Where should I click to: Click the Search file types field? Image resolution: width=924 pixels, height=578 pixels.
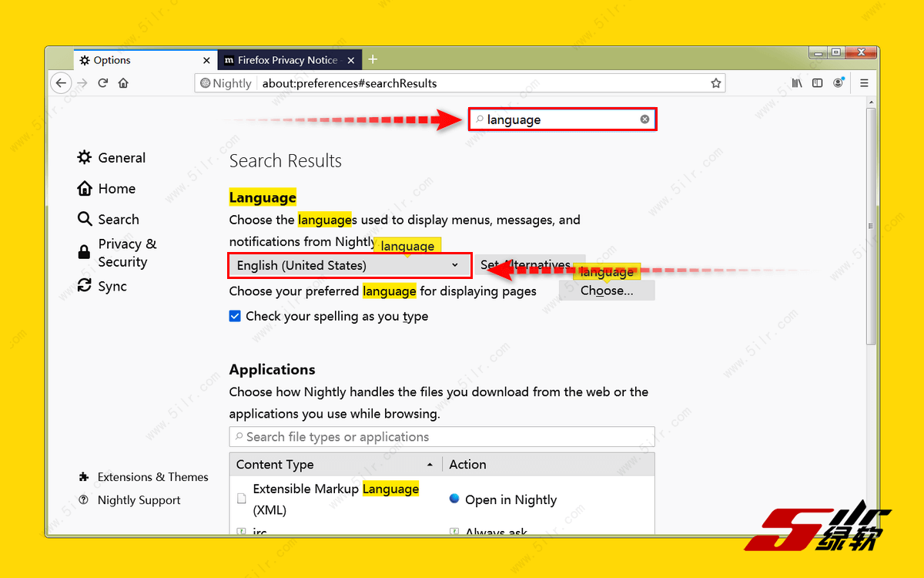click(441, 437)
